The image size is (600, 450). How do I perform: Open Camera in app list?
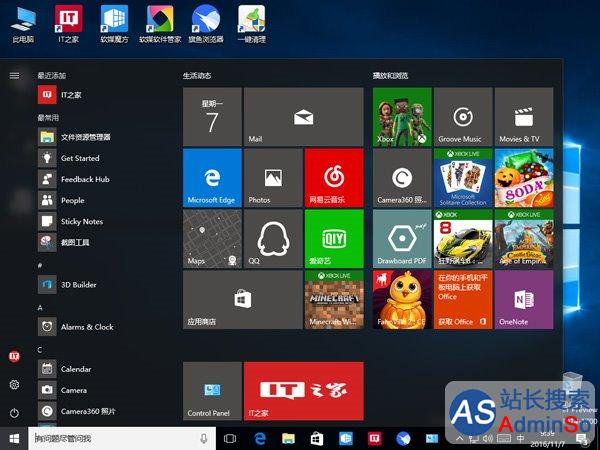click(x=101, y=390)
